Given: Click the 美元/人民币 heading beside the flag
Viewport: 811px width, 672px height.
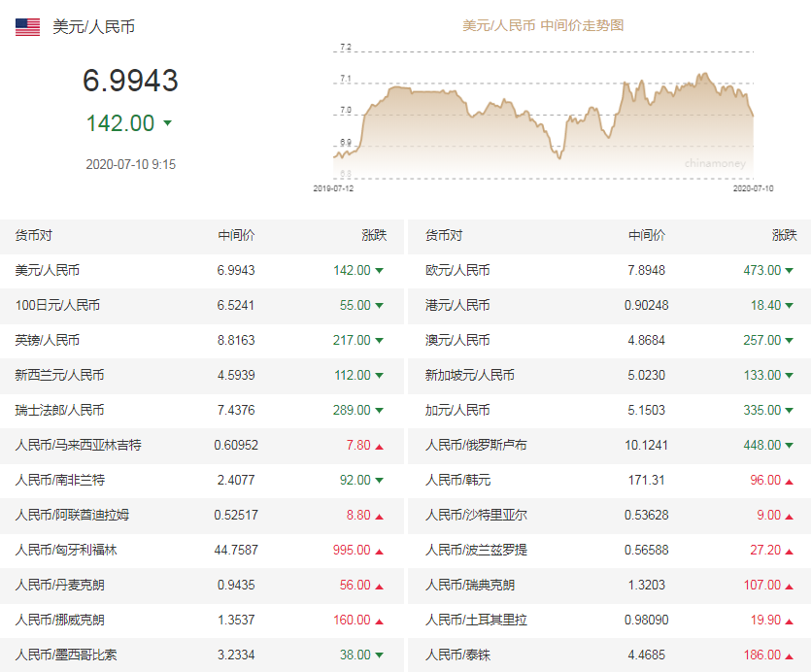Looking at the screenshot, I should coord(93,27).
